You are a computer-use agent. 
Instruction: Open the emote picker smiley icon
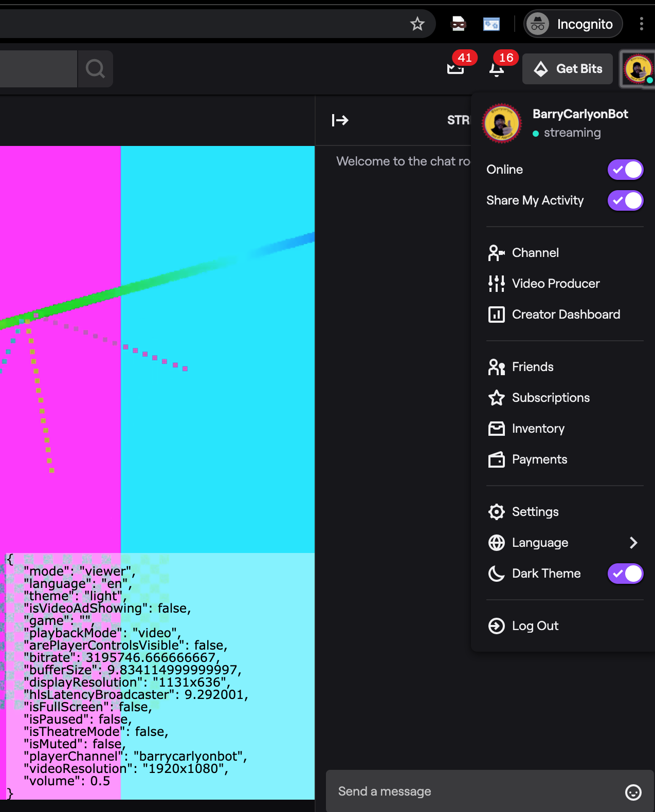pos(633,792)
